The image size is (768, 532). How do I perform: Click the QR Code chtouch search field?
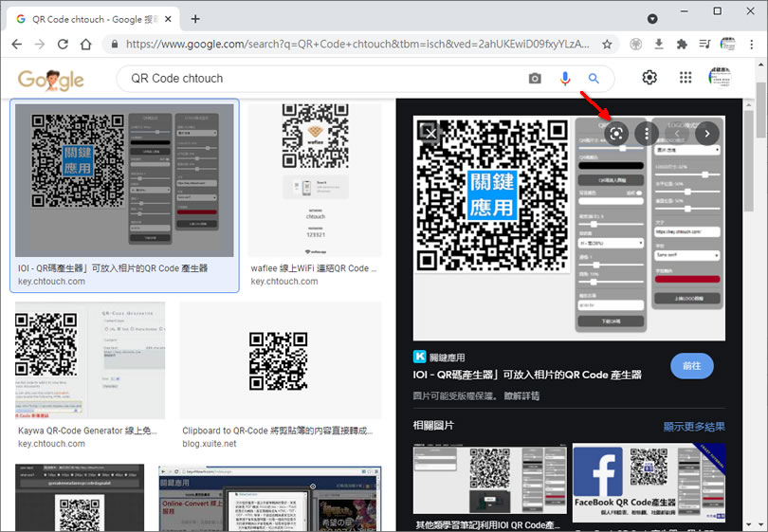pyautogui.click(x=323, y=79)
